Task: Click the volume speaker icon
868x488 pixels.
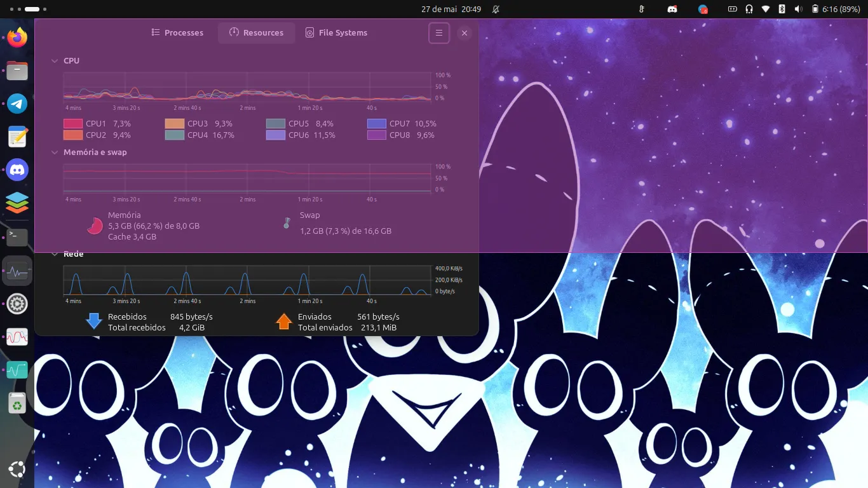Action: tap(799, 10)
